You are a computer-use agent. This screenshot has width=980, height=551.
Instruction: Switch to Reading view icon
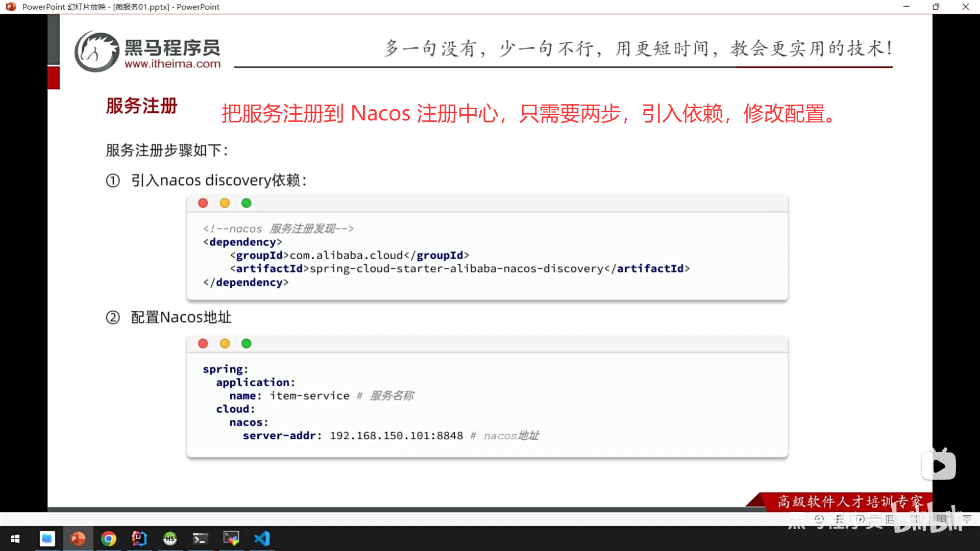click(x=941, y=519)
